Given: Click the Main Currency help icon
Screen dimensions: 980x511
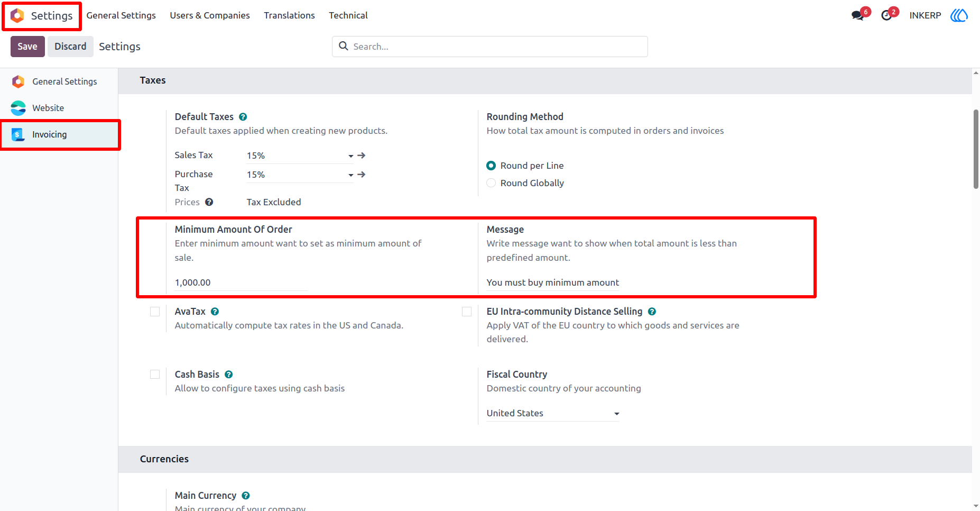Looking at the screenshot, I should click(x=246, y=496).
